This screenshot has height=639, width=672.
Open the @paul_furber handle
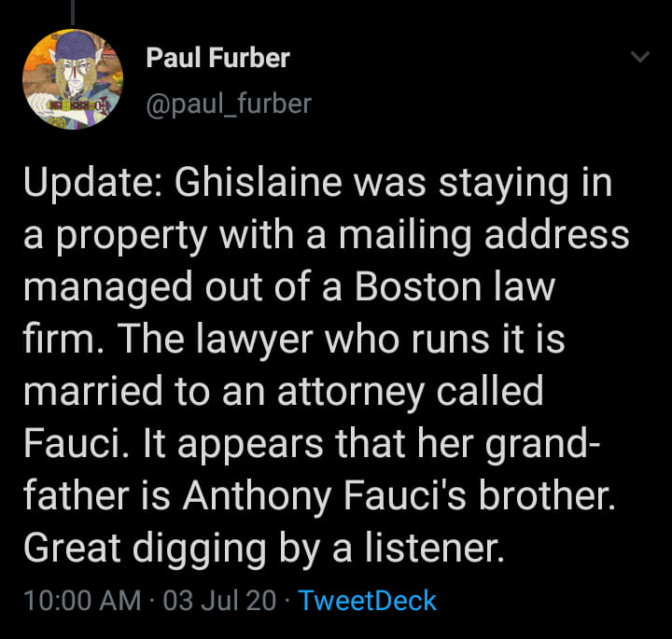click(229, 104)
